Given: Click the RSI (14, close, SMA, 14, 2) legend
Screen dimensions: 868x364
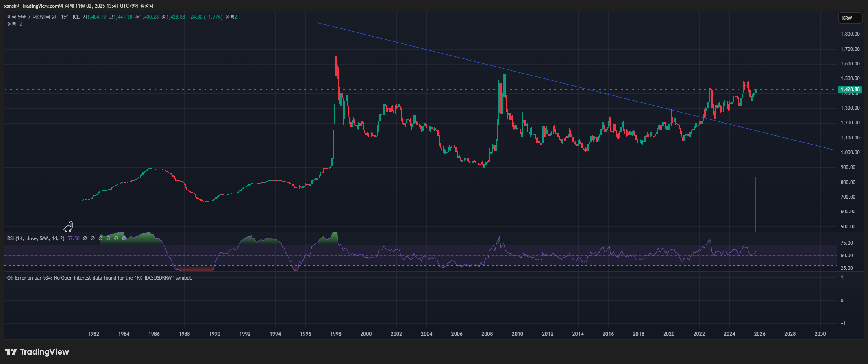Looking at the screenshot, I should click(x=36, y=238).
